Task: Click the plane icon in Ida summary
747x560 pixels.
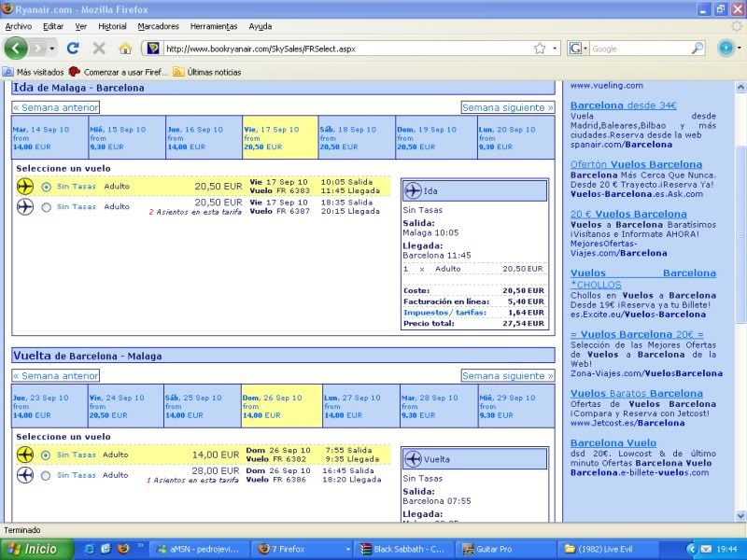Action: click(413, 191)
